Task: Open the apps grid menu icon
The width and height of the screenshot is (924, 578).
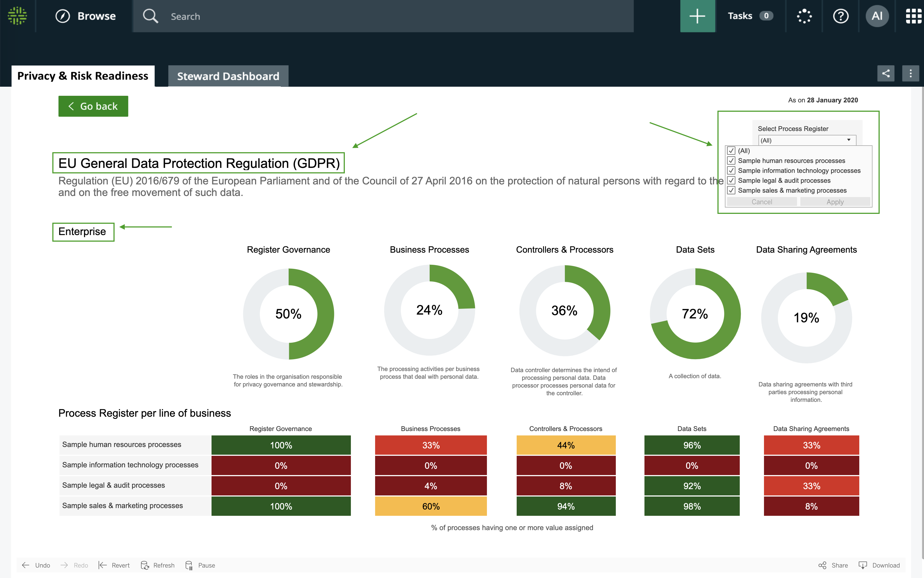Action: click(x=913, y=16)
